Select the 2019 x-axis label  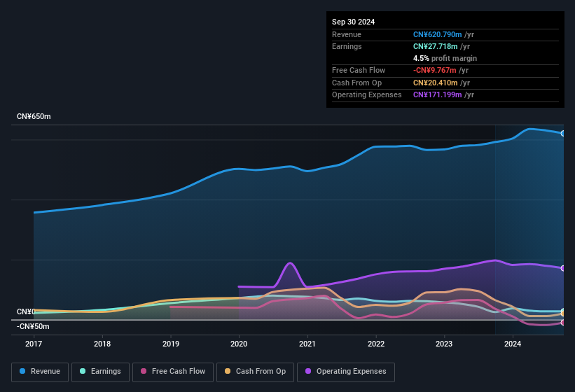click(171, 344)
